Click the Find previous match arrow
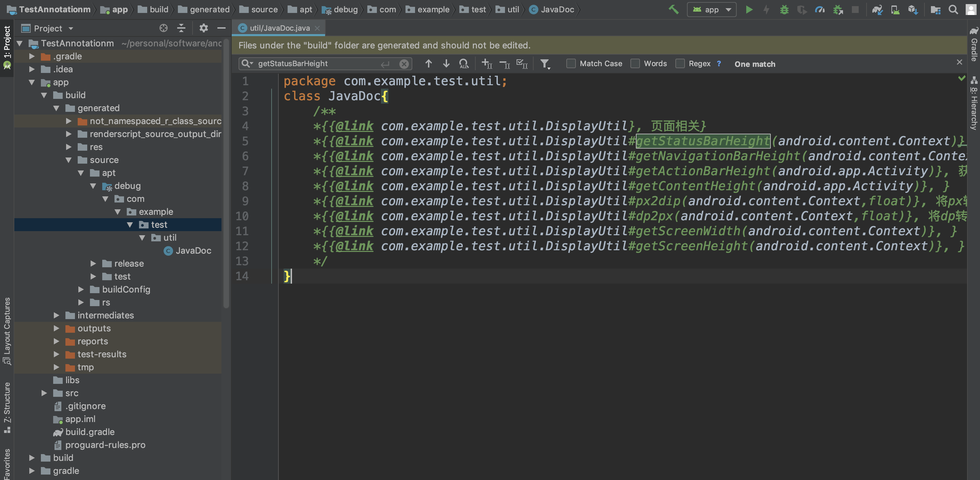 [x=428, y=63]
